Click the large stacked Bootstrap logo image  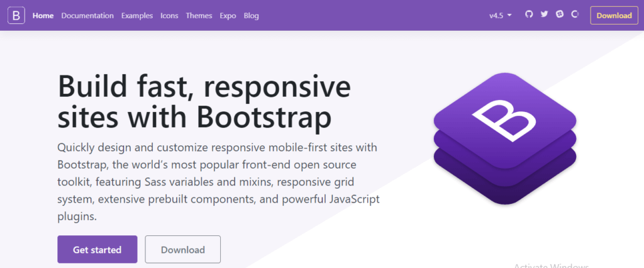click(505, 138)
